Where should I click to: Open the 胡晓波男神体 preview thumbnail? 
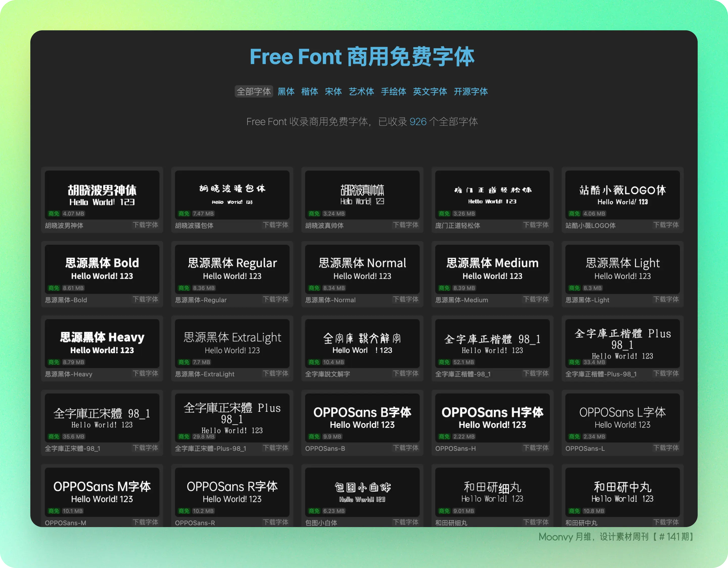102,195
